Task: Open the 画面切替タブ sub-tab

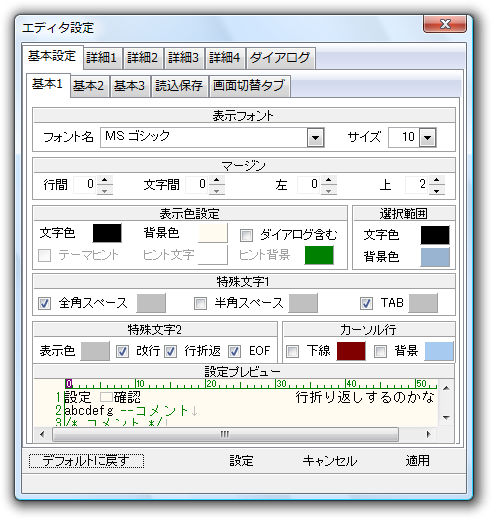Action: click(x=250, y=86)
